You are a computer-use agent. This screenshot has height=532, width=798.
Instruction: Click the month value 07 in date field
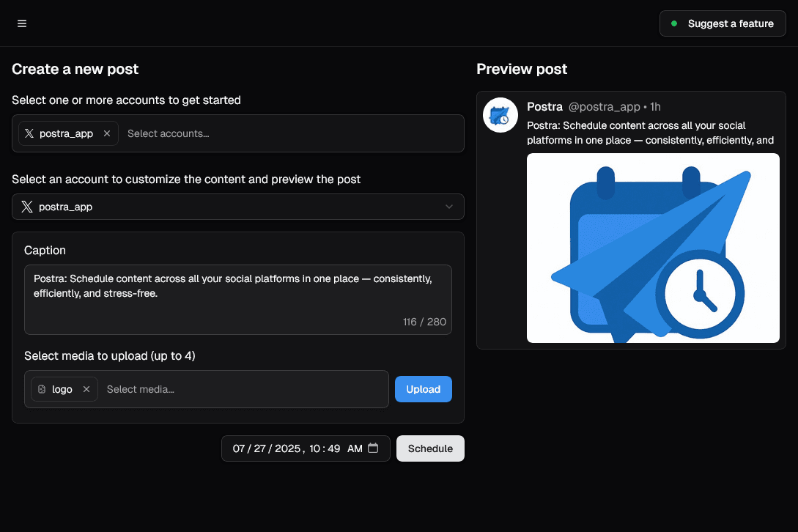point(239,448)
